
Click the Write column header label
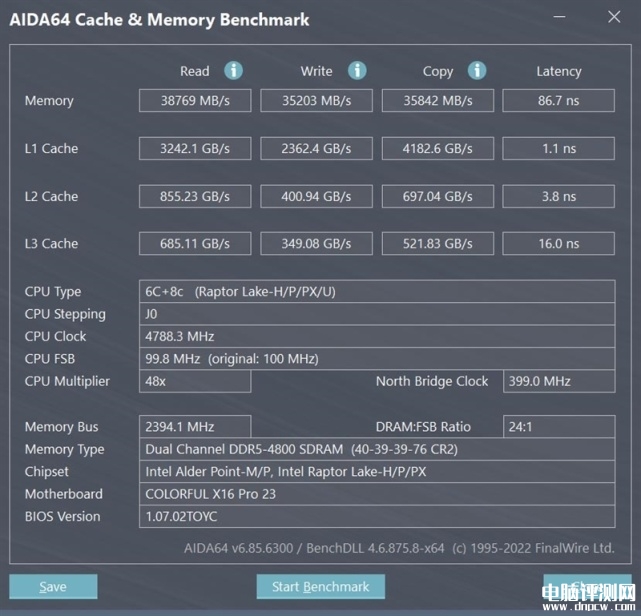[316, 71]
